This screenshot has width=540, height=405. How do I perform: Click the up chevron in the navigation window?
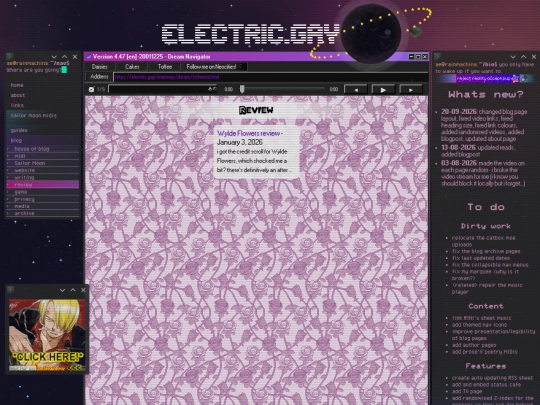tap(64, 57)
